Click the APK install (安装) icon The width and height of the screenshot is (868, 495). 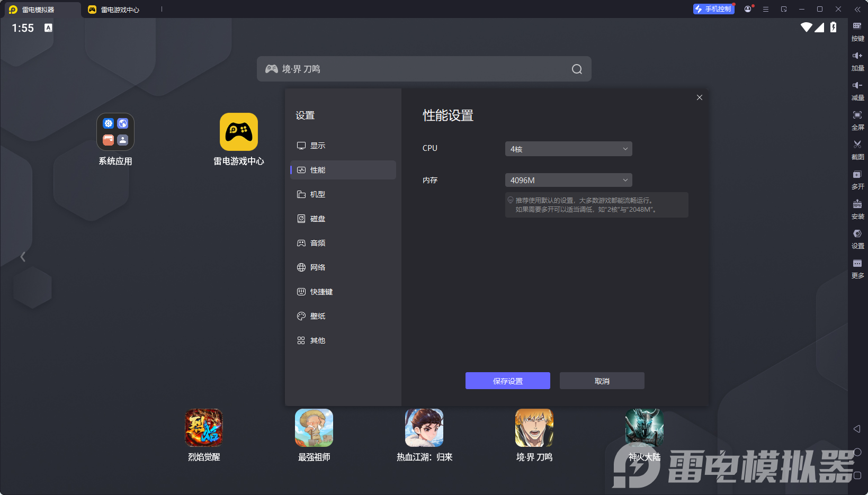click(857, 204)
